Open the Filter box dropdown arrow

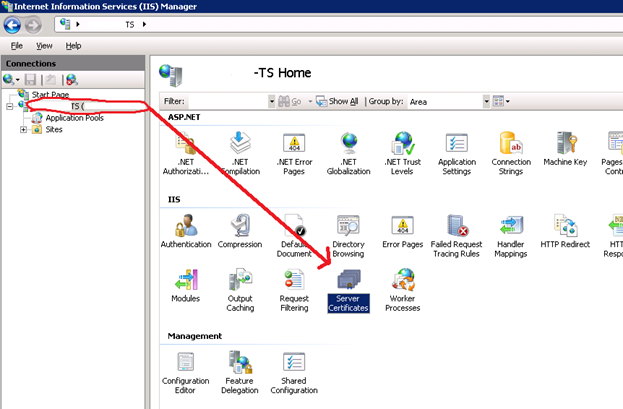(272, 101)
